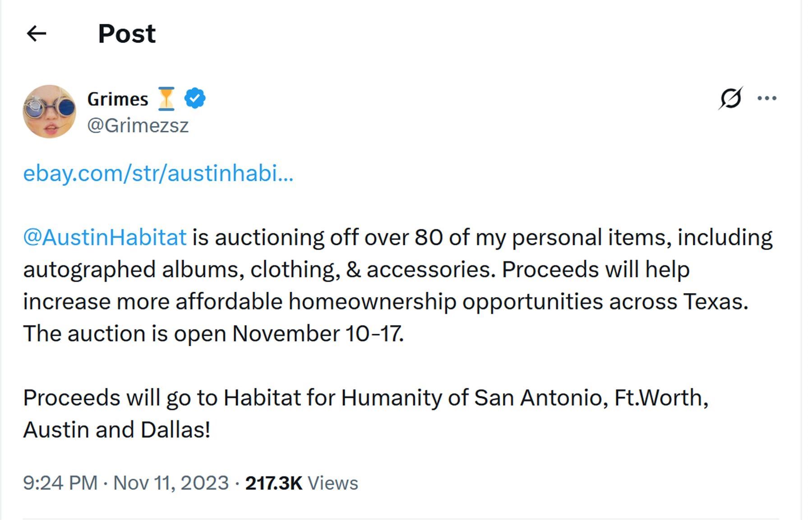Click the sentence "The auction is open November 10-17."
The image size is (812, 520).
[213, 334]
